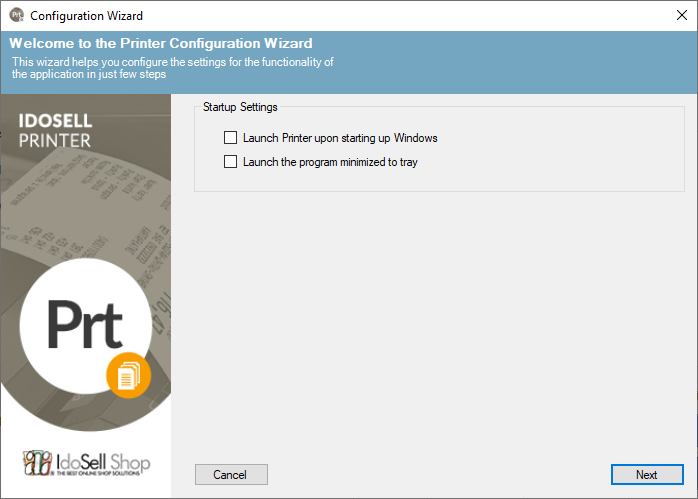
Task: Click the Prt icon in title bar
Action: [16, 15]
